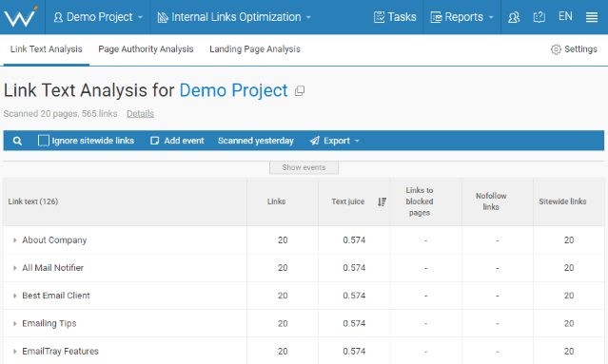Select Best Email Client link text
Image resolution: width=608 pixels, height=364 pixels.
tap(56, 296)
